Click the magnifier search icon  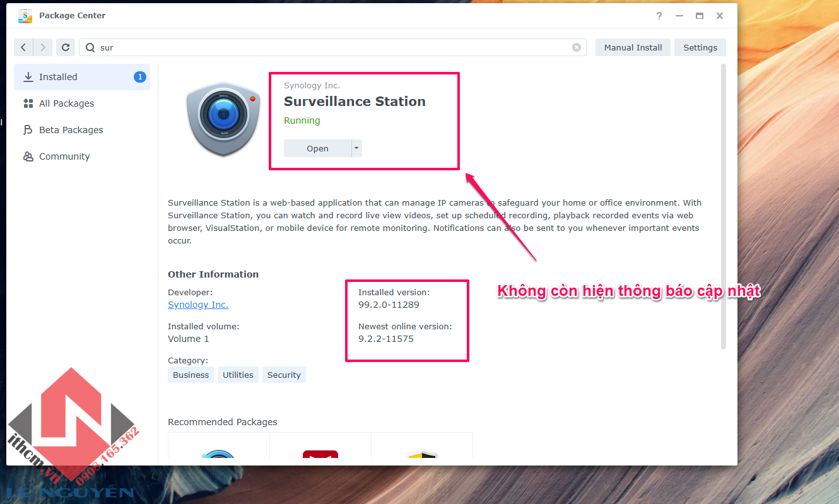coord(90,47)
